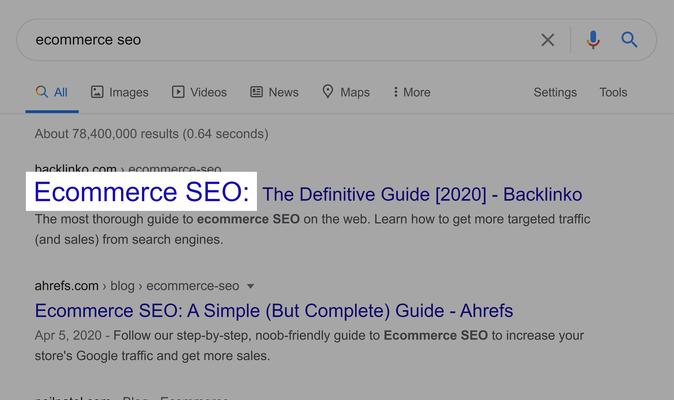Select the All results tab
Image resolution: width=674 pixels, height=400 pixels.
click(x=52, y=92)
